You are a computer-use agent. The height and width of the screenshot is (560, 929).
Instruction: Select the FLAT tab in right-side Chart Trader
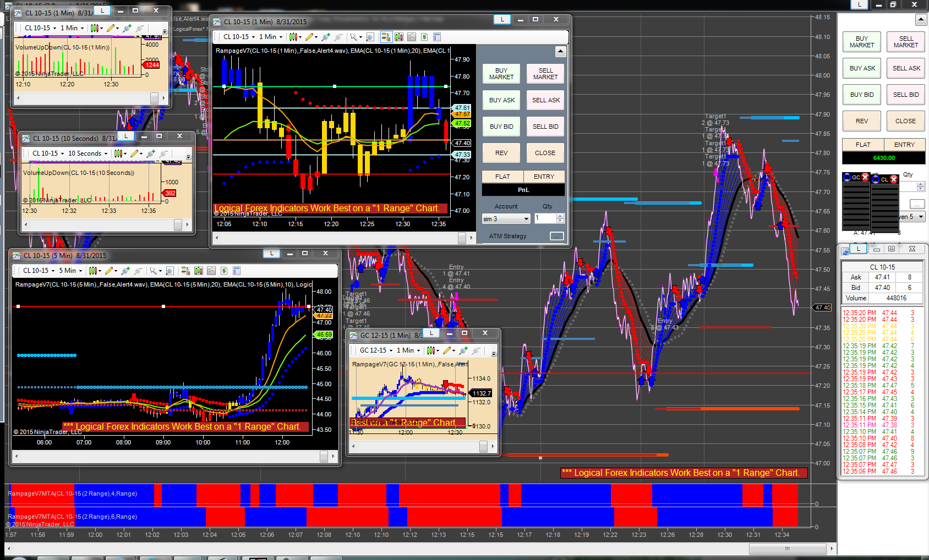(863, 145)
